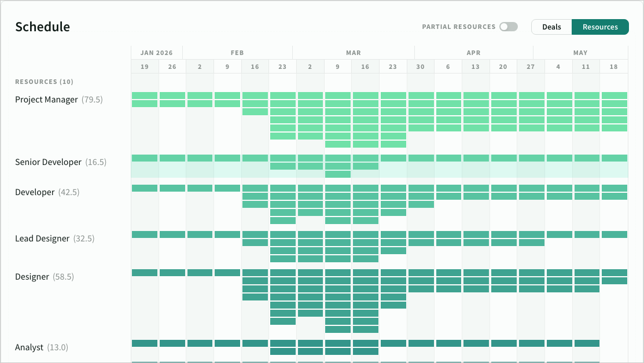Click the MAR month header
This screenshot has height=363, width=644.
point(353,53)
